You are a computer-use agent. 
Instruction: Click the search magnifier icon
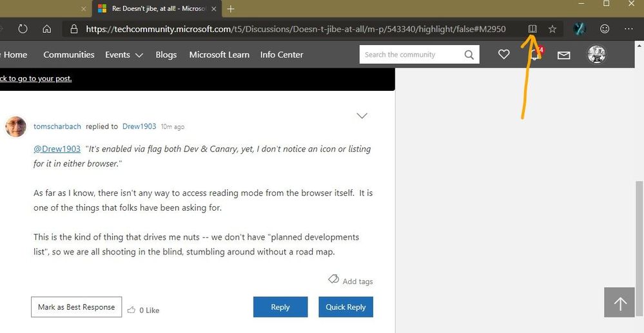(469, 55)
